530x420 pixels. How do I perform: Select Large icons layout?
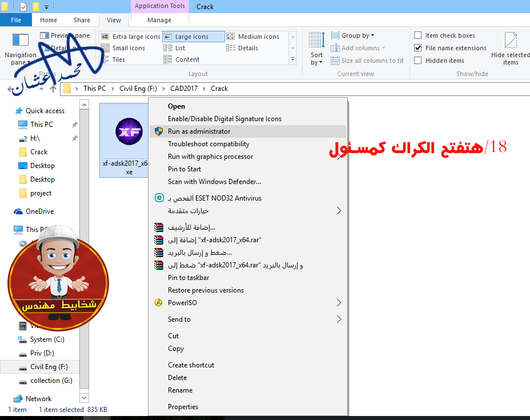coord(194,37)
